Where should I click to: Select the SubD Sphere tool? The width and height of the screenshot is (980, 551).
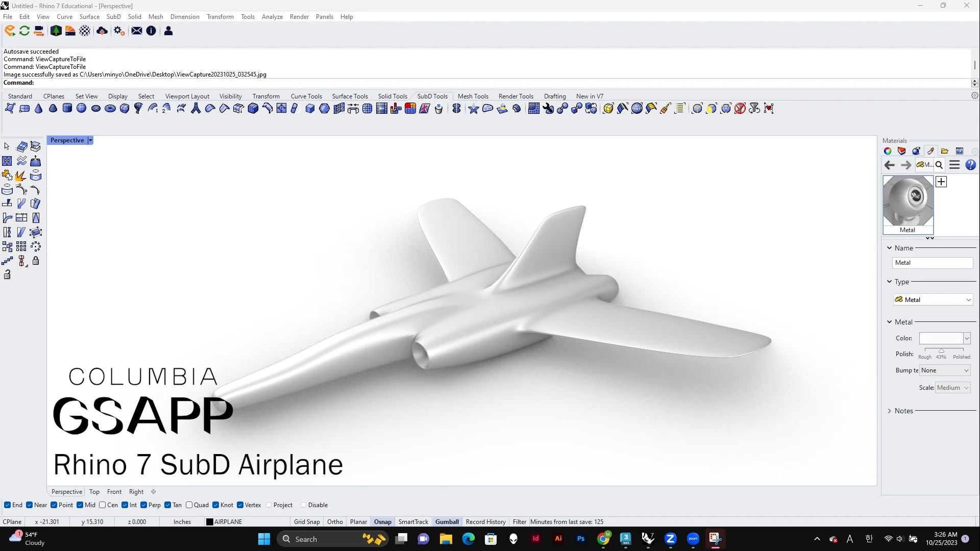(81, 108)
